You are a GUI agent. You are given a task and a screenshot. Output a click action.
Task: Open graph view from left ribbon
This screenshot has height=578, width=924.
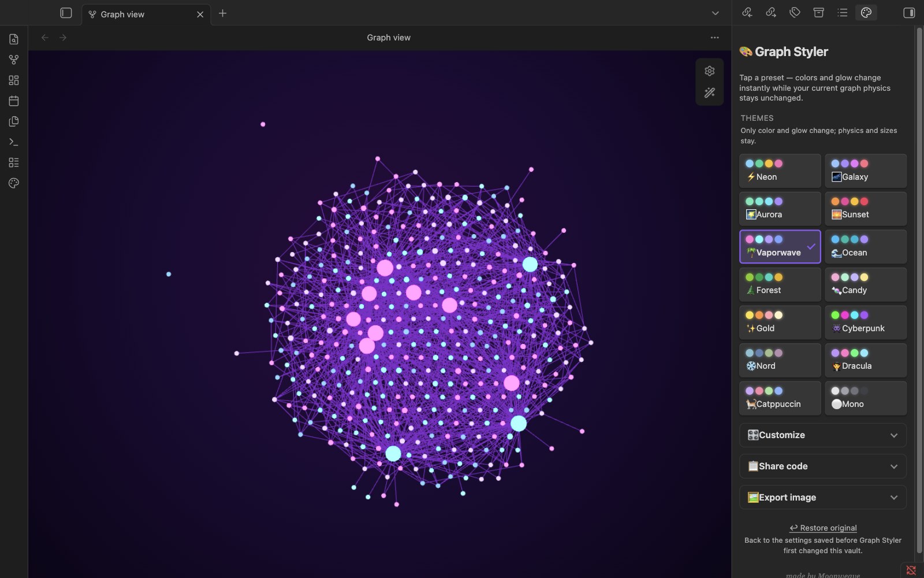pyautogui.click(x=14, y=60)
